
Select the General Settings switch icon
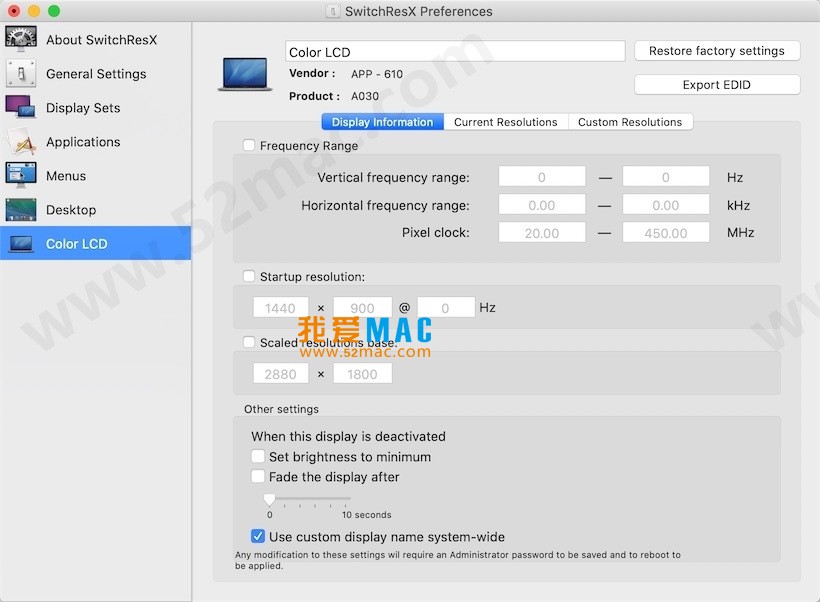(x=21, y=73)
